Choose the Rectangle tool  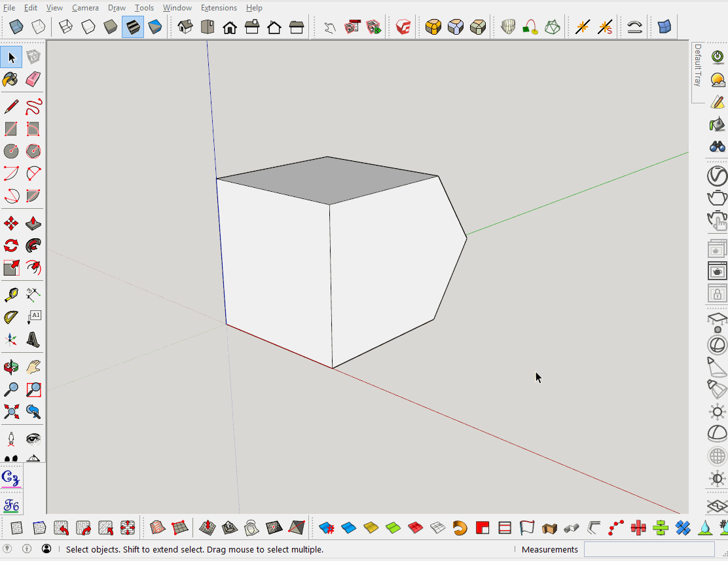[10, 128]
